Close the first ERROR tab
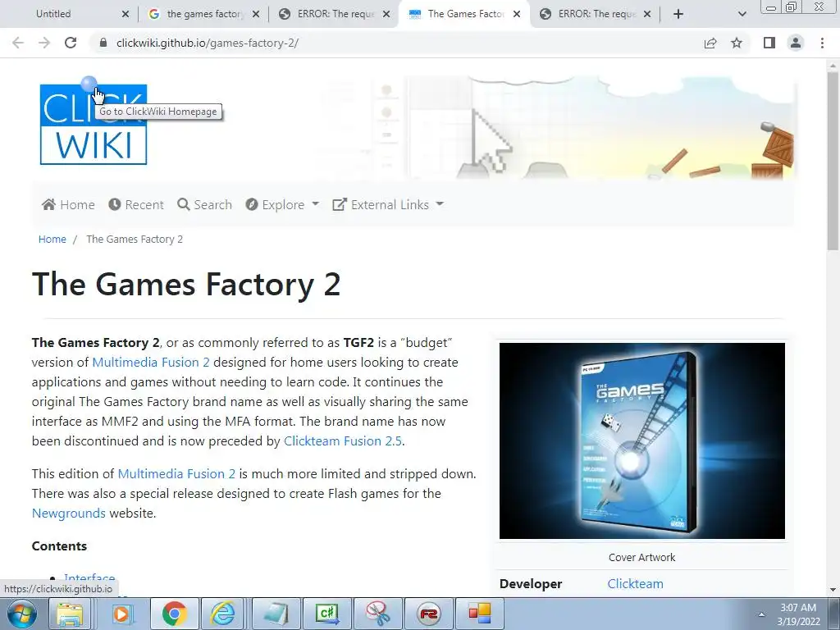The height and width of the screenshot is (630, 840). point(386,14)
